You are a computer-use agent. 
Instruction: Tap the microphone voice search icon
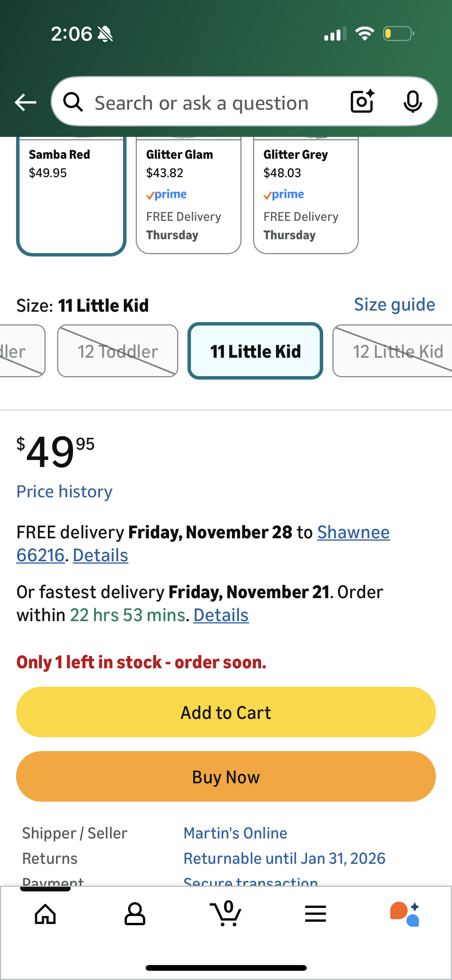[x=413, y=102]
